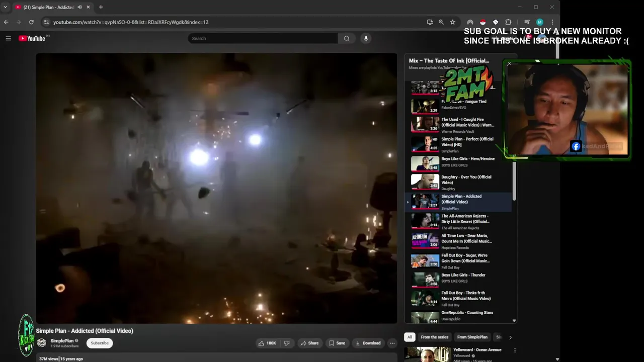The image size is (644, 362).
Task: Play Faber Drive - Tongue Tied from mix
Action: pos(458,105)
